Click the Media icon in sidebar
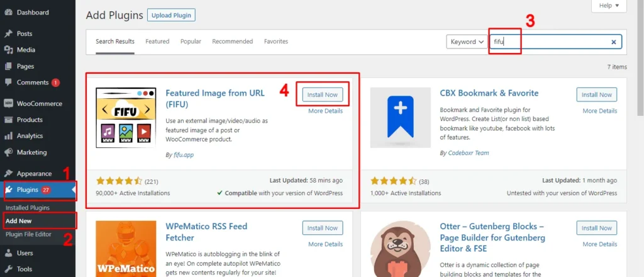644x277 pixels. (x=8, y=50)
